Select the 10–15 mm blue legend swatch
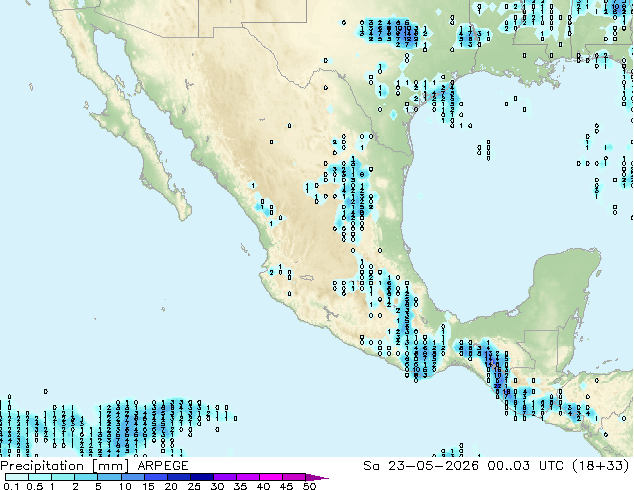Image resolution: width=634 pixels, height=490 pixels. pyautogui.click(x=132, y=477)
